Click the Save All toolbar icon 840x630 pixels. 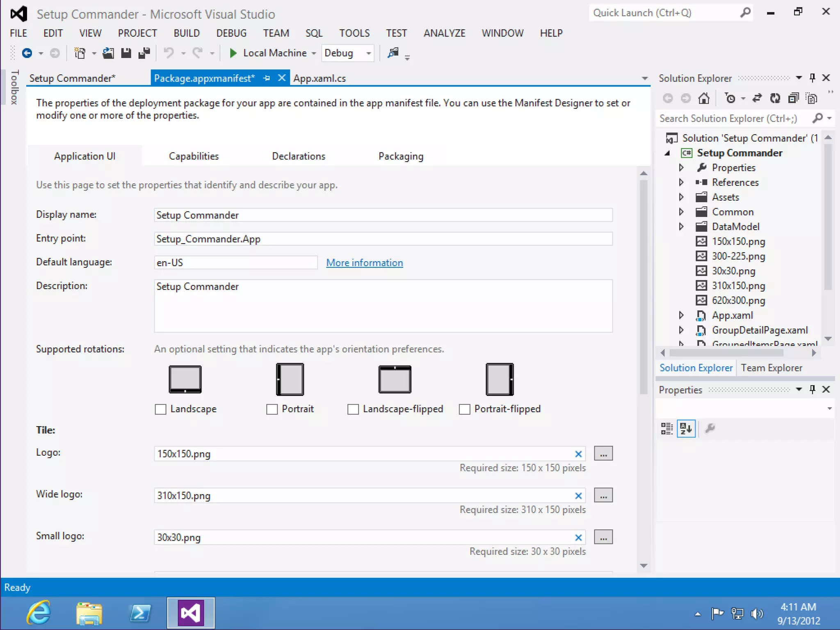point(144,53)
